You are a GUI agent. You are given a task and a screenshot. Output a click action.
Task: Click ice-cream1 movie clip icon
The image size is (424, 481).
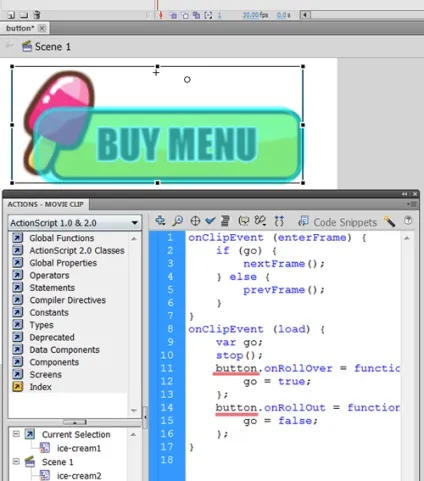click(45, 448)
